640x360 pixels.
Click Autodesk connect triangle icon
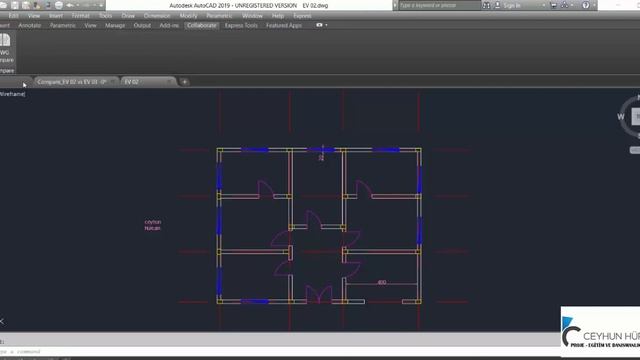(564, 5)
